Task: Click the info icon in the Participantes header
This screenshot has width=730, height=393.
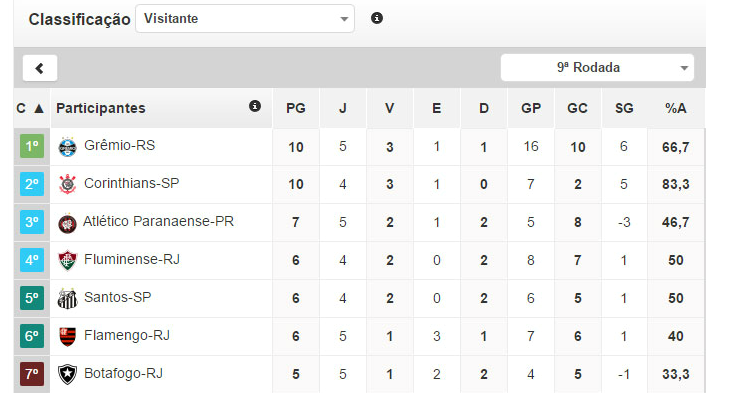Action: (255, 106)
